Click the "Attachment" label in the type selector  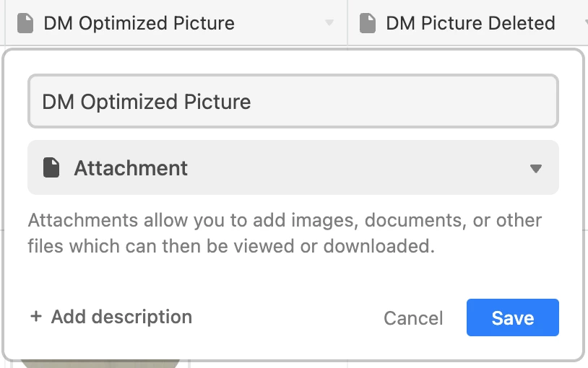point(131,168)
